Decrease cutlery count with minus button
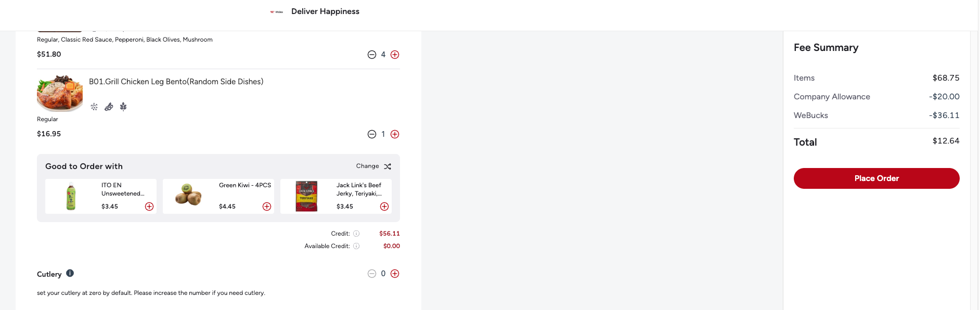 [x=372, y=274]
